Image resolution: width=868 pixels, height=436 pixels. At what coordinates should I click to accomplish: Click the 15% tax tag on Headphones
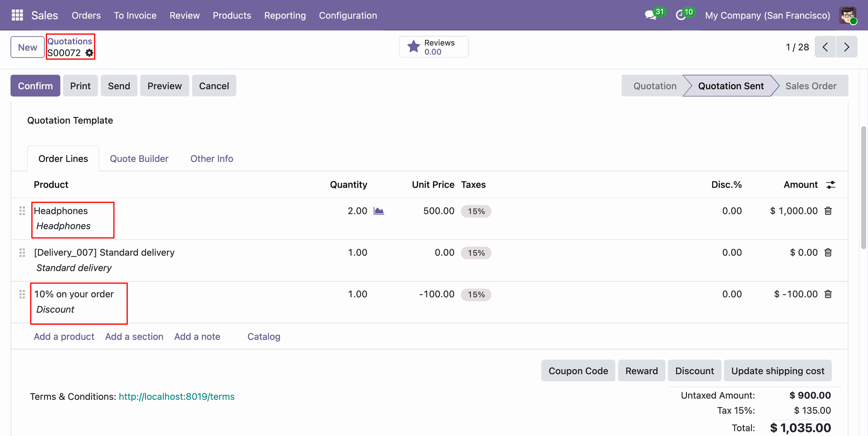(476, 211)
